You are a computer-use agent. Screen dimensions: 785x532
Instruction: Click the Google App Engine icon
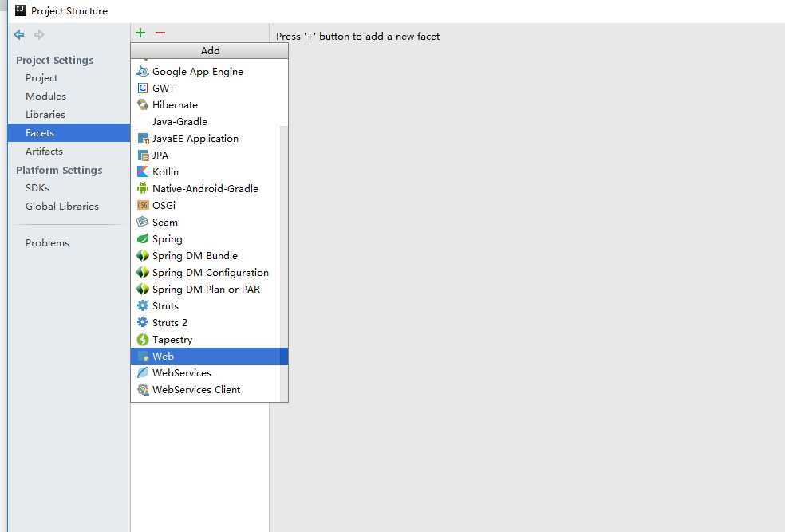pos(143,72)
